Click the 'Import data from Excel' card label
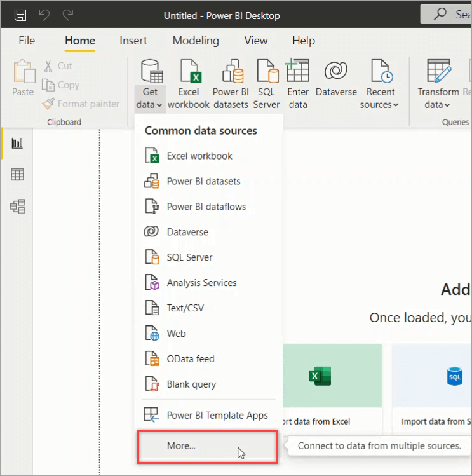This screenshot has height=476, width=472. [x=316, y=421]
